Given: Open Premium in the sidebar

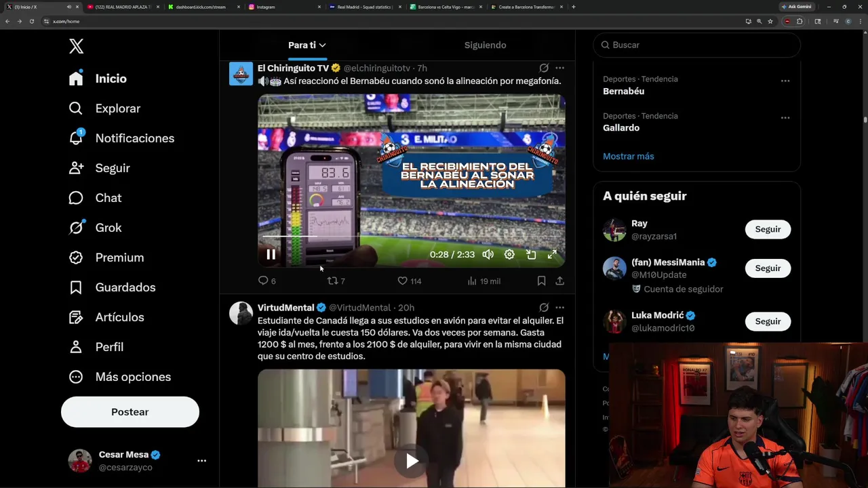Looking at the screenshot, I should pyautogui.click(x=106, y=258).
